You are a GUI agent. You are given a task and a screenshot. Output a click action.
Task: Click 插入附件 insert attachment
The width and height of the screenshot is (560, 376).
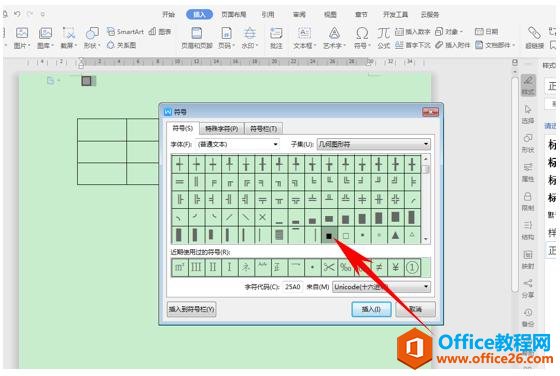(452, 45)
